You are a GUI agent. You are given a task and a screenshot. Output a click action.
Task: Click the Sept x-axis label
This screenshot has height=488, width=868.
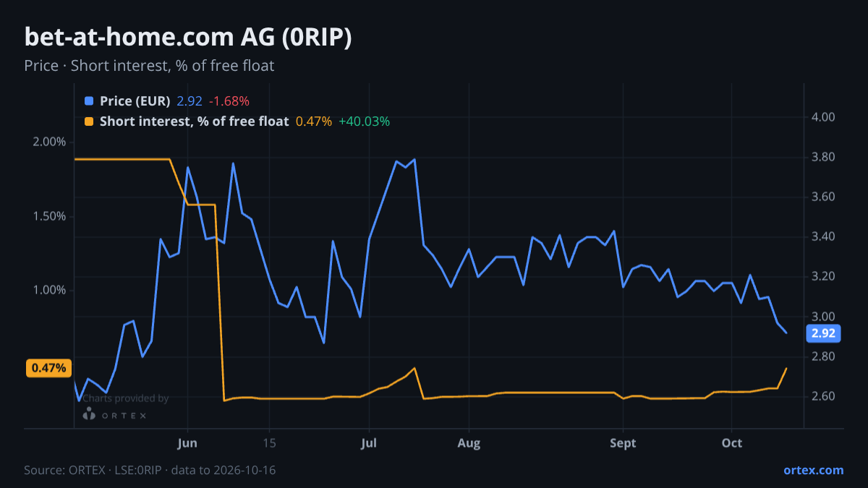coord(622,443)
